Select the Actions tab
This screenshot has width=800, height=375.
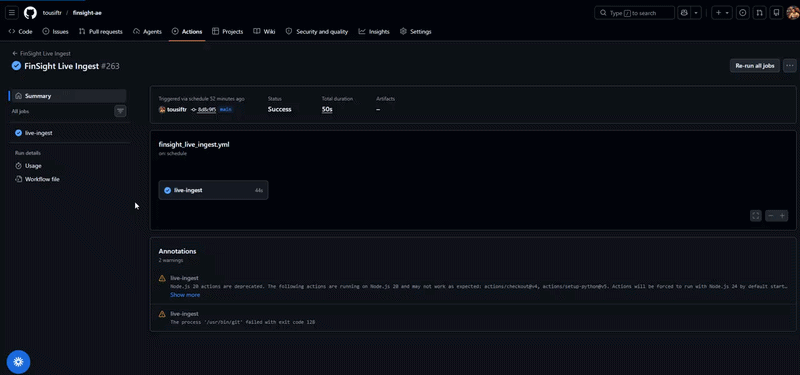187,32
